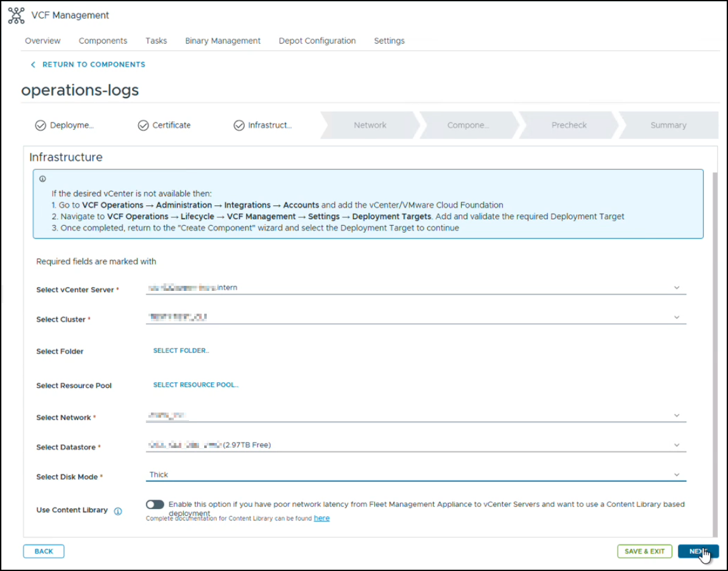
Task: Toggle the Use Content Library switch
Action: (155, 504)
